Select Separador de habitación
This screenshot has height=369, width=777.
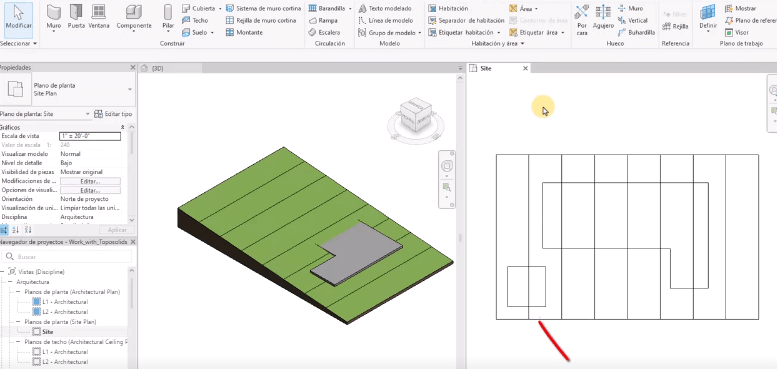pyautogui.click(x=466, y=20)
